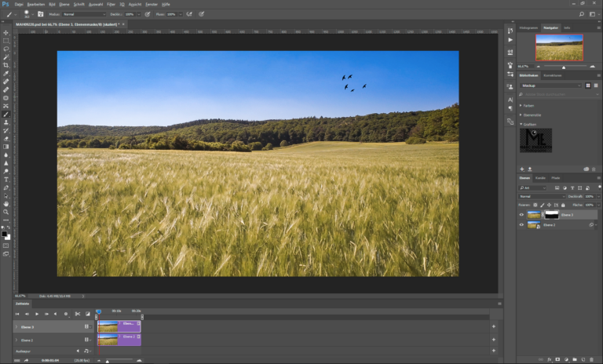The image size is (603, 364).
Task: Select the Clone Stamp tool
Action: coord(5,122)
